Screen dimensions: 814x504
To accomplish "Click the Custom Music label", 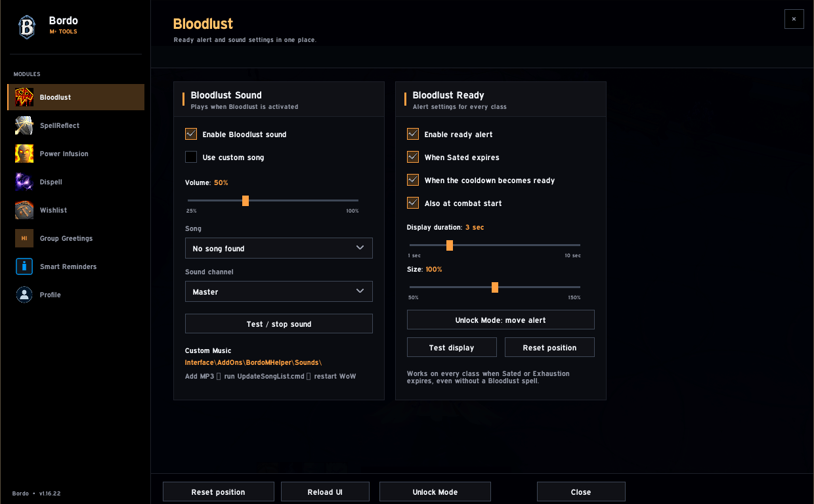I will click(x=208, y=350).
